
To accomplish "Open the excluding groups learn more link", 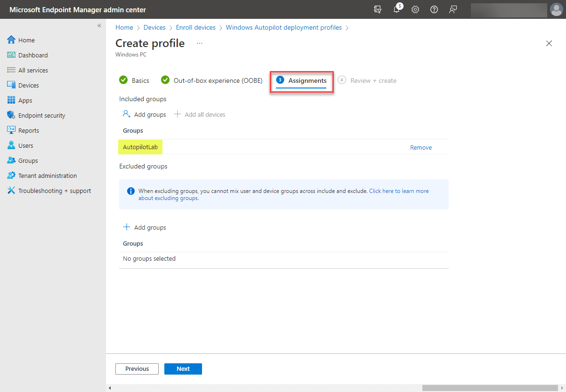I will click(400, 191).
